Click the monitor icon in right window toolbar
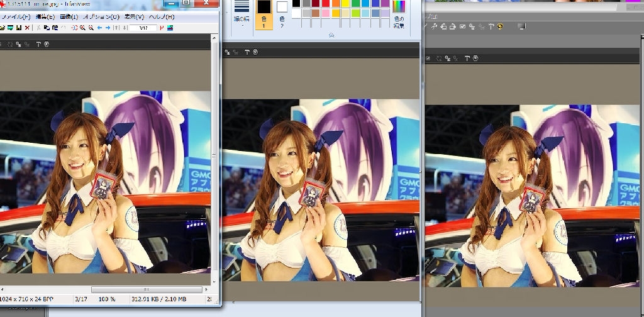 coord(521,26)
